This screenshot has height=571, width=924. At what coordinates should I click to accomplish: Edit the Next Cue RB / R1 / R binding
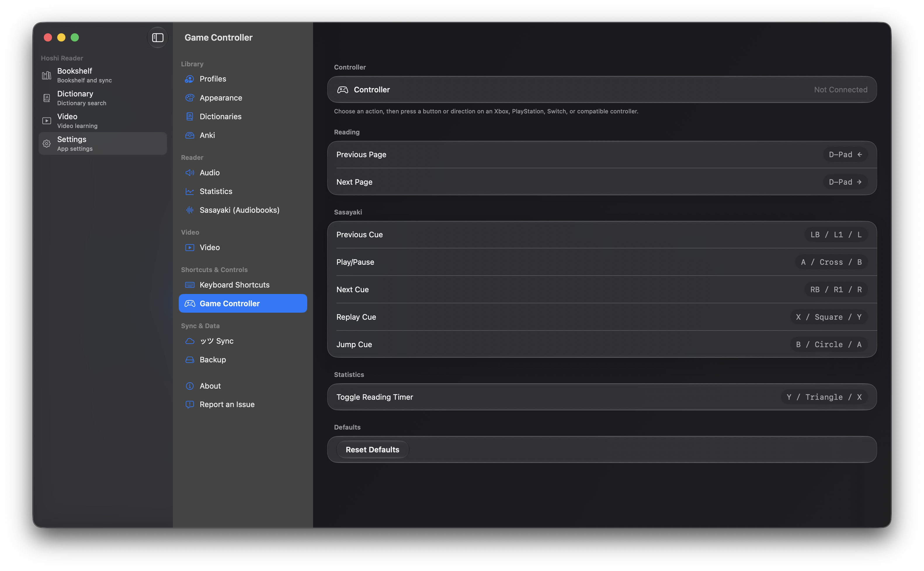[x=836, y=290]
